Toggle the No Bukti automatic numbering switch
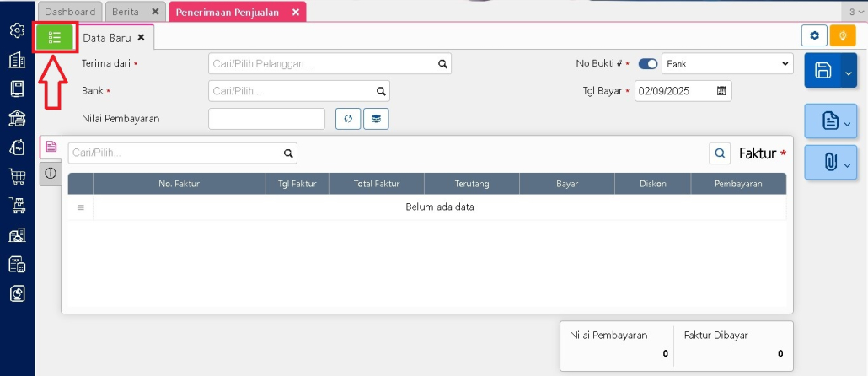The width and height of the screenshot is (868, 376). click(648, 64)
